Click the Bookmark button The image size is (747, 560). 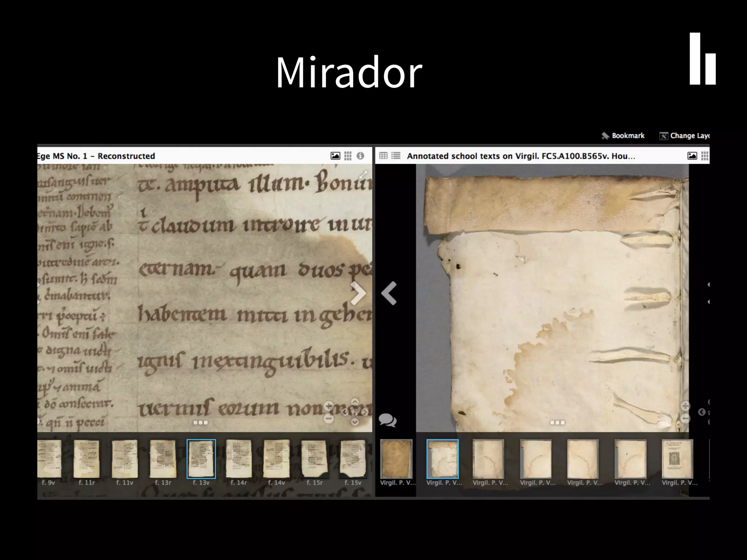(623, 136)
